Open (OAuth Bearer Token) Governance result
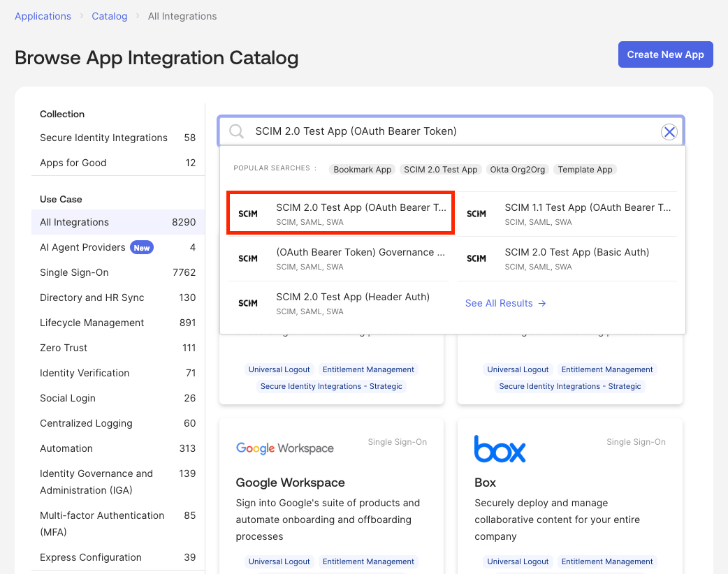The image size is (728, 574). click(338, 258)
